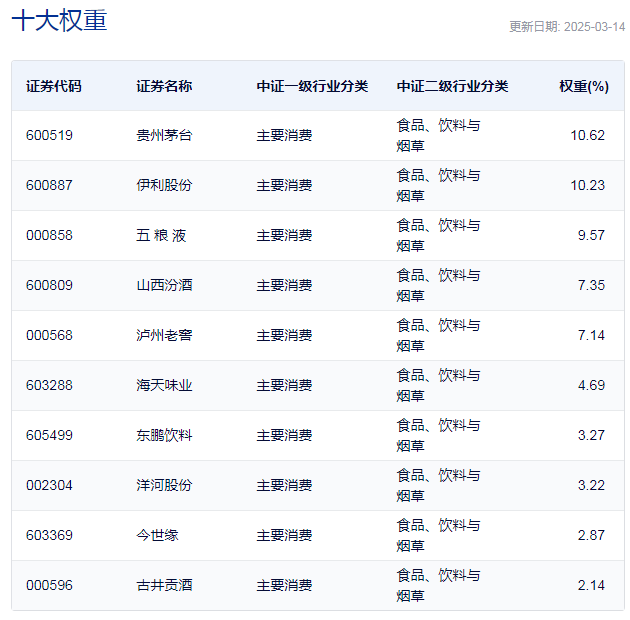
Task: Click the 权重(%) column header
Action: coord(584,86)
